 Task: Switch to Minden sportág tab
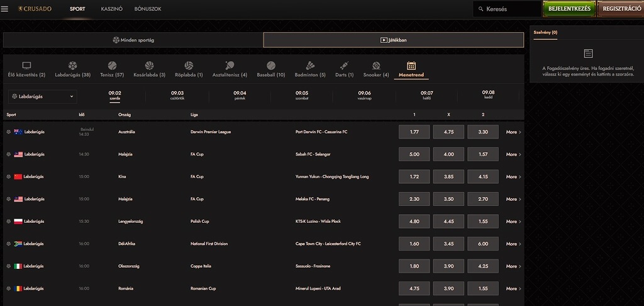coord(133,40)
